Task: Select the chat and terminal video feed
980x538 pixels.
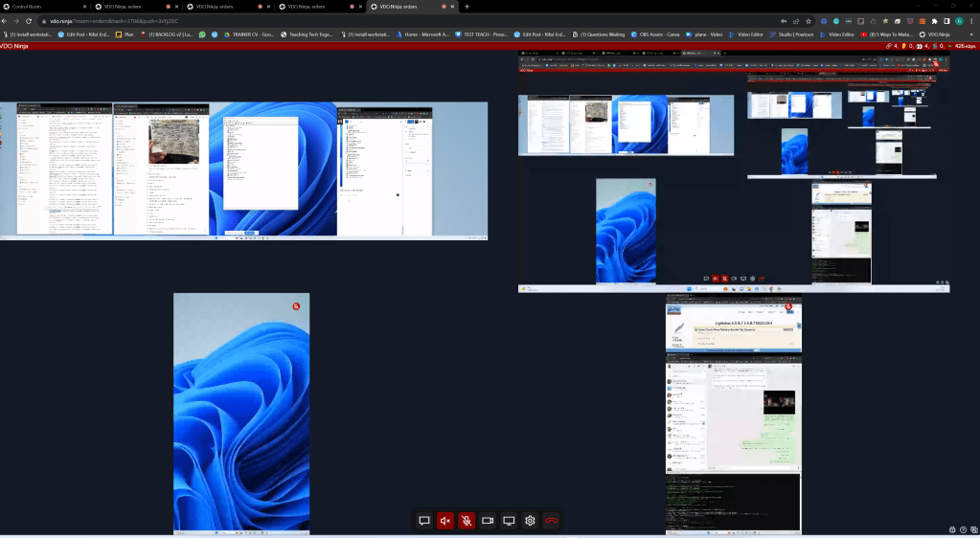Action: click(x=733, y=414)
